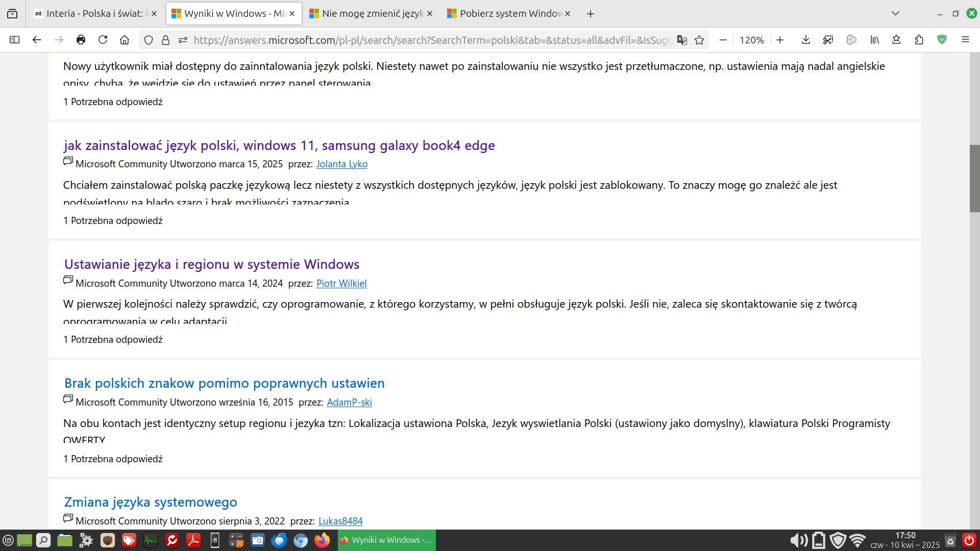The width and height of the screenshot is (980, 551).
Task: Open the downloads panel icon
Action: click(806, 40)
